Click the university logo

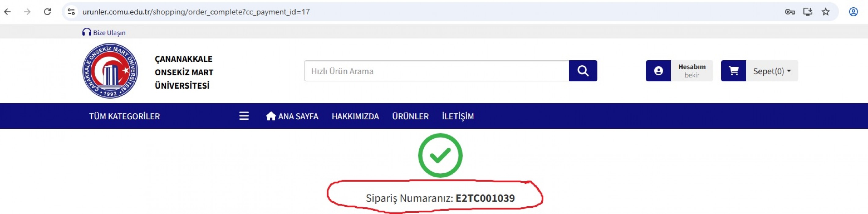(x=110, y=71)
